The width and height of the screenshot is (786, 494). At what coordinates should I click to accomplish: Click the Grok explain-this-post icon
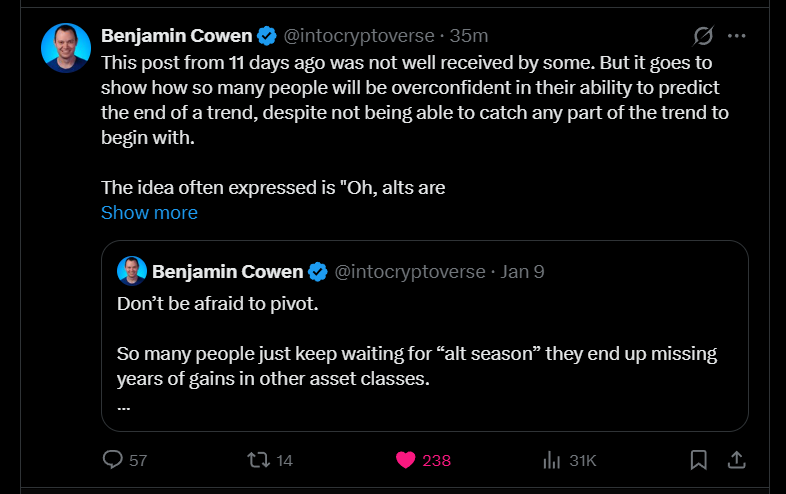(703, 36)
